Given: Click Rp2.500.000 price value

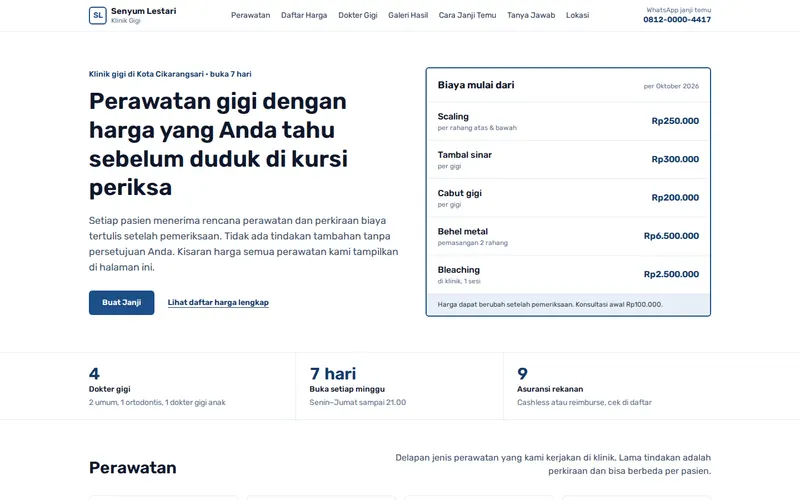Looking at the screenshot, I should (671, 274).
